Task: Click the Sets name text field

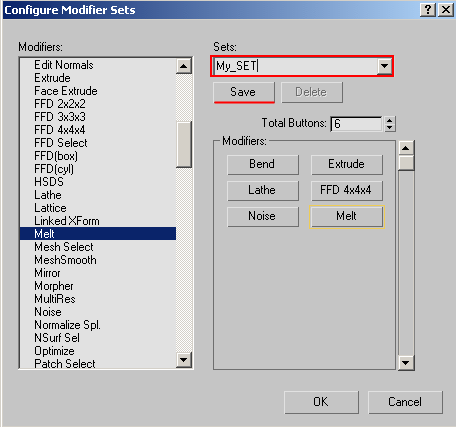Action: [x=296, y=66]
